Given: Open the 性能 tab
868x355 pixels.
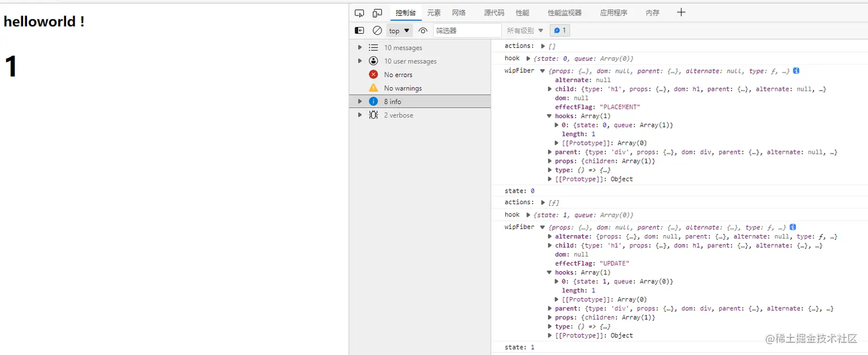Looking at the screenshot, I should coord(522,13).
